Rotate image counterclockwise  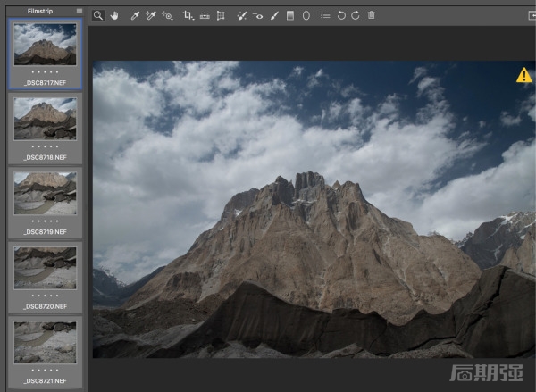341,15
